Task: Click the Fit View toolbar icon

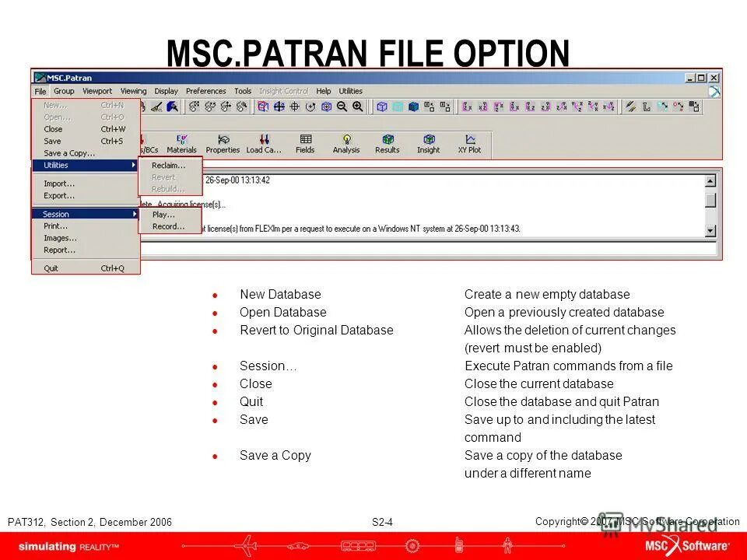Action: coord(279,107)
